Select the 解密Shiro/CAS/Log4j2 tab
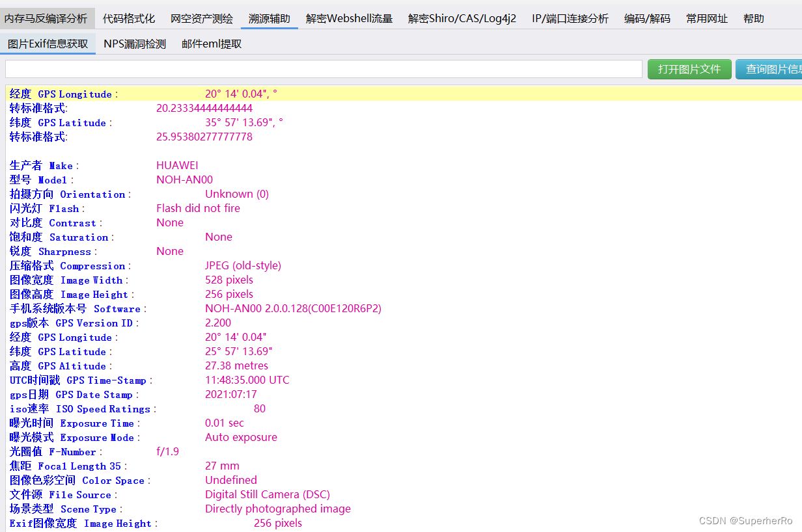This screenshot has width=802, height=532. [462, 18]
